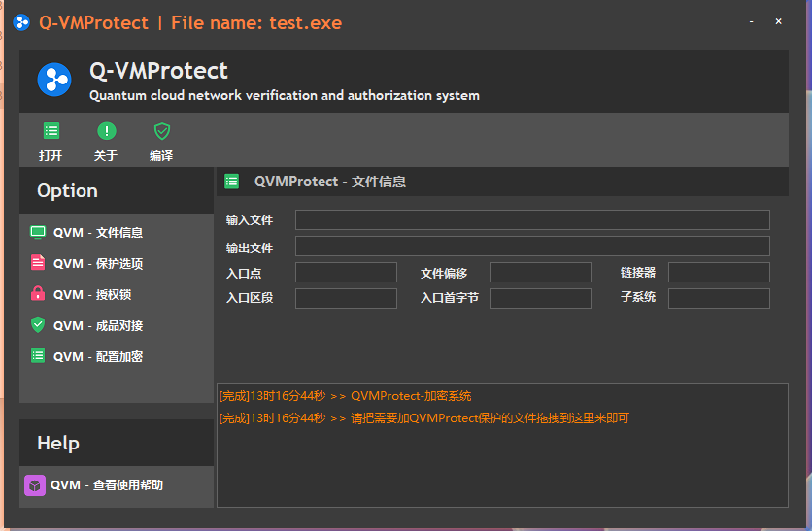Screen dimensions: 812x531
Task: Click the purple cube help icon
Action: pyautogui.click(x=35, y=485)
